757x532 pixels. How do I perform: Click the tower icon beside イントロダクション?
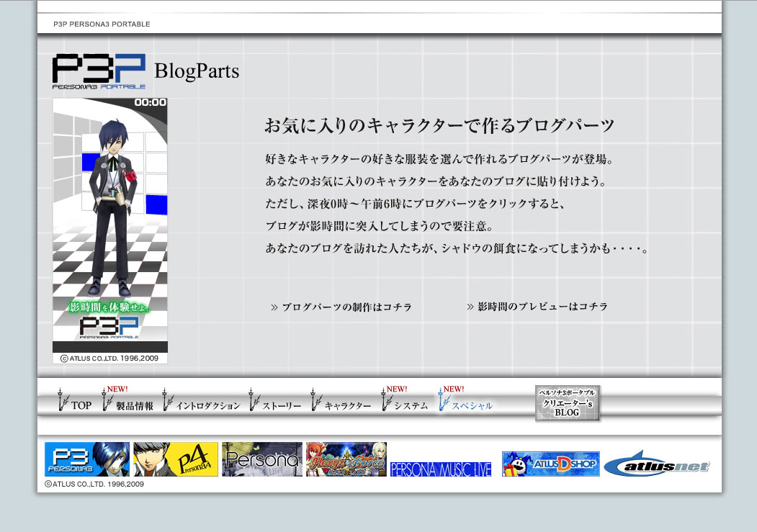(x=167, y=400)
